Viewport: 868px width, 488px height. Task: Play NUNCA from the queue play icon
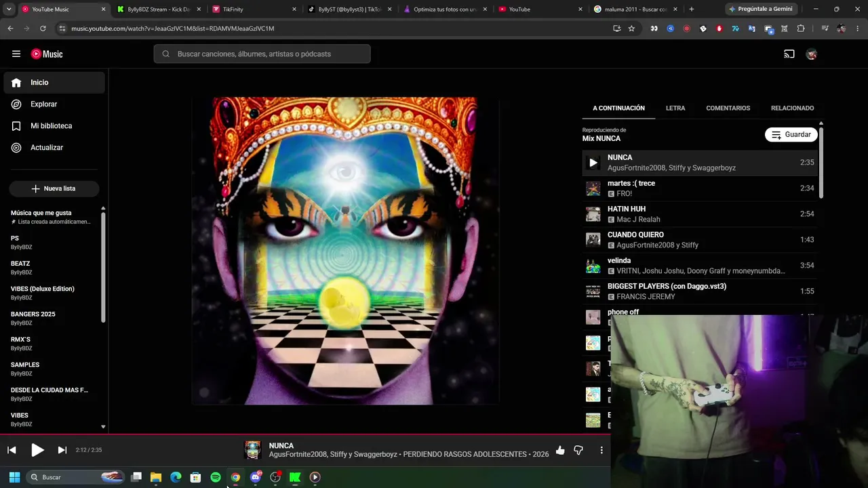coord(593,163)
